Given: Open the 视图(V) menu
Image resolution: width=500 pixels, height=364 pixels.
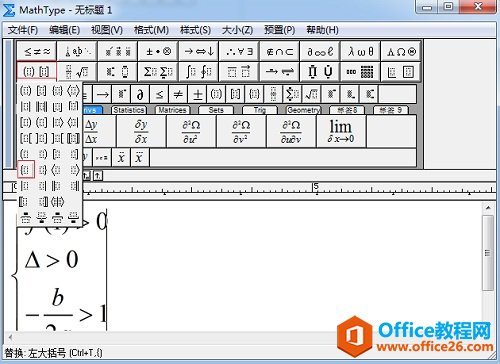Looking at the screenshot, I should tap(107, 30).
